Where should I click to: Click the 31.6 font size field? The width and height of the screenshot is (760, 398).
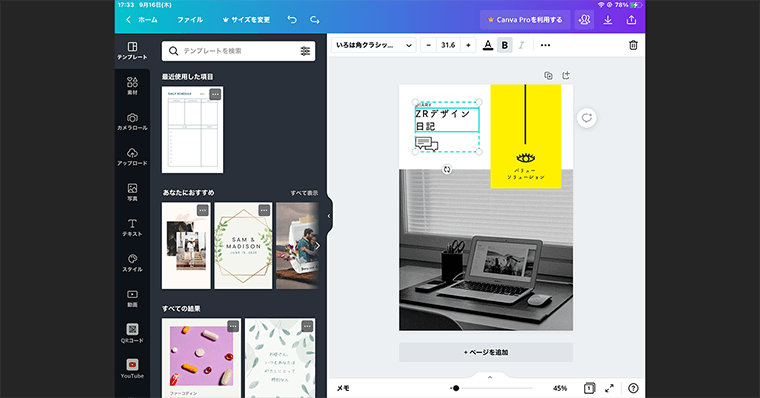[x=448, y=45]
